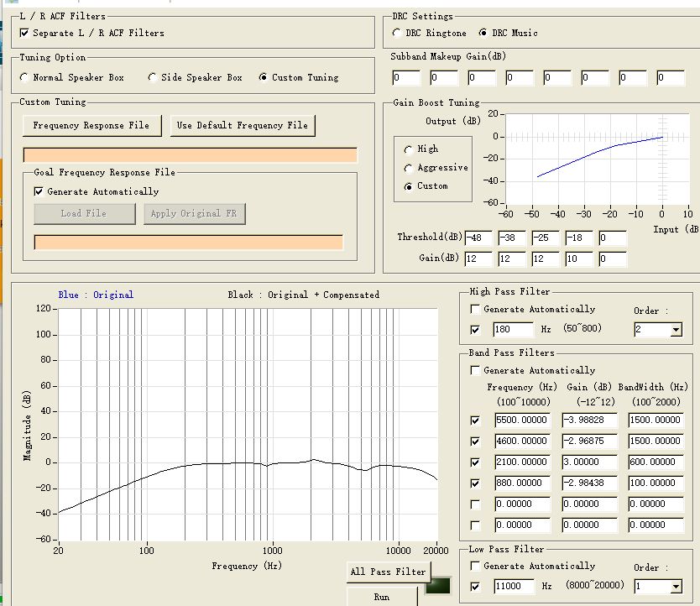Image resolution: width=700 pixels, height=606 pixels.
Task: Edit the gain field showing 10
Action: coord(579,259)
